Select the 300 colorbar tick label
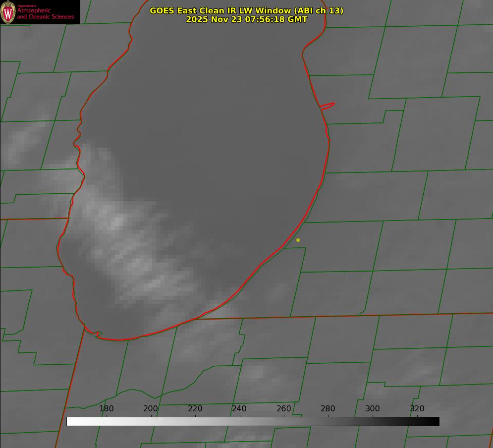Viewport: 493px width, 448px height. pyautogui.click(x=373, y=409)
